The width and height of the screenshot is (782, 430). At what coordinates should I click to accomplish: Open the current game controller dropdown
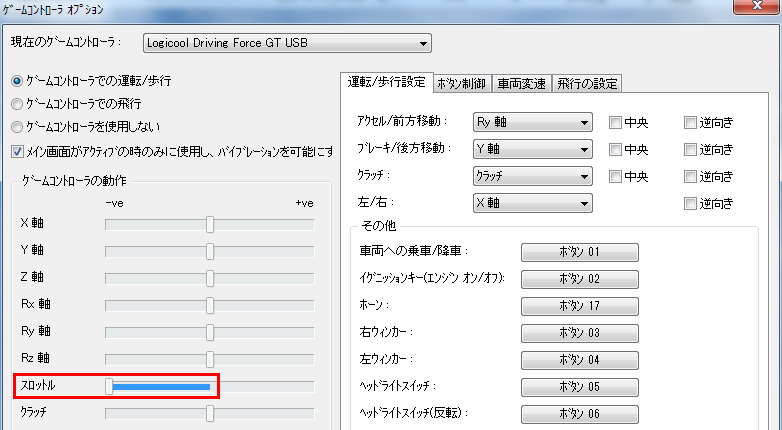click(287, 43)
